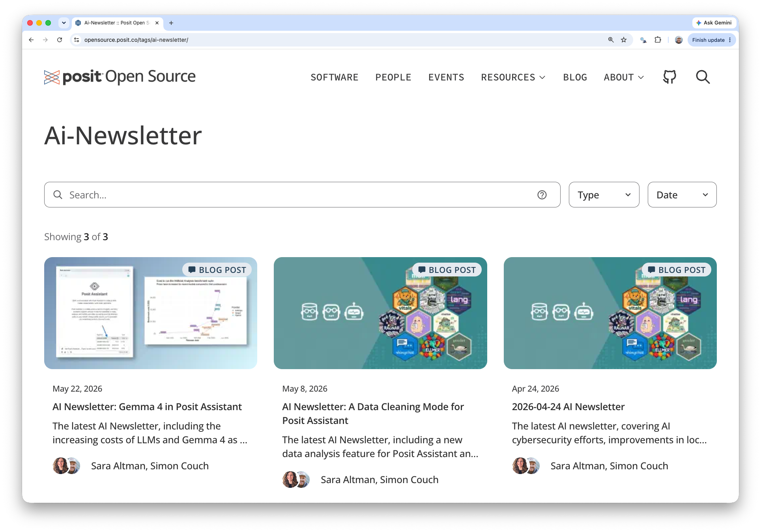
Task: Click the Posit Open Source logo
Action: tap(120, 77)
